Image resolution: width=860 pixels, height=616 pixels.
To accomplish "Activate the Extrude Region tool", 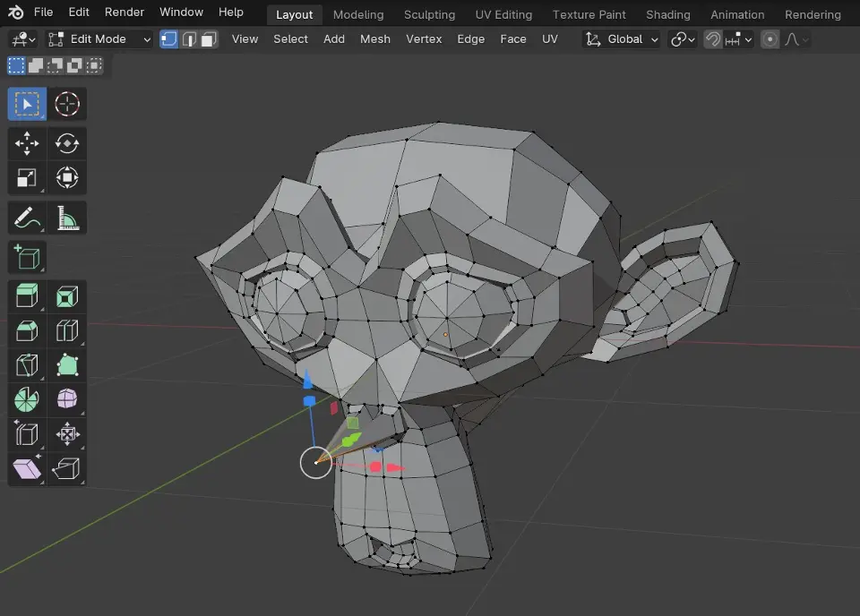I will pos(27,297).
